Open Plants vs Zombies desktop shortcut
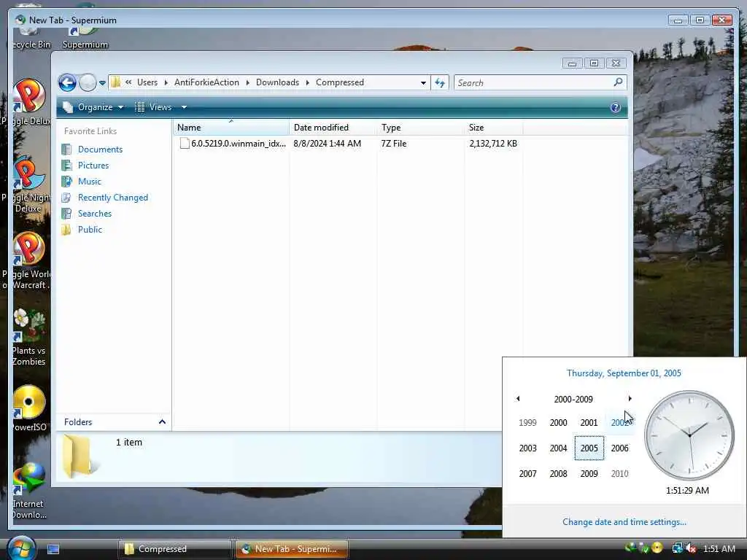 (28, 337)
